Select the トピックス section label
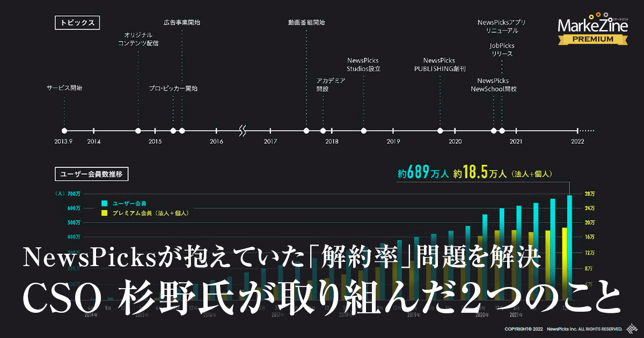The image size is (644, 338). [x=78, y=23]
